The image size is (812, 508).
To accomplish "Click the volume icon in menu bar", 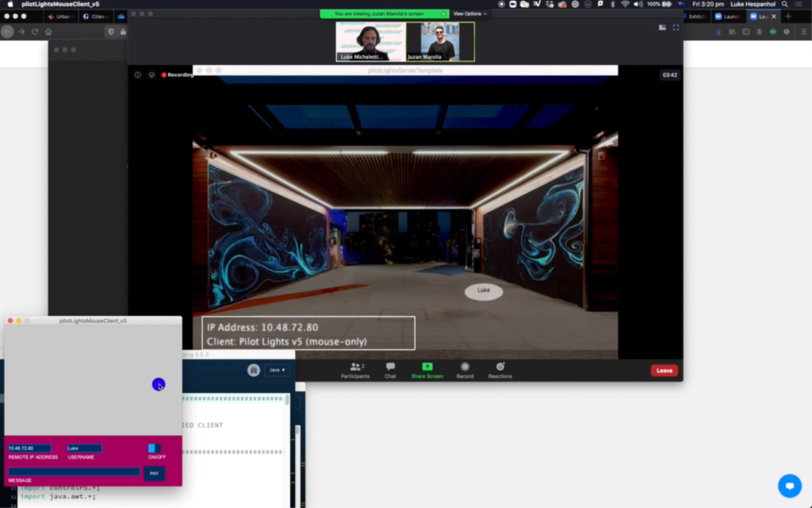I will pyautogui.click(x=638, y=4).
